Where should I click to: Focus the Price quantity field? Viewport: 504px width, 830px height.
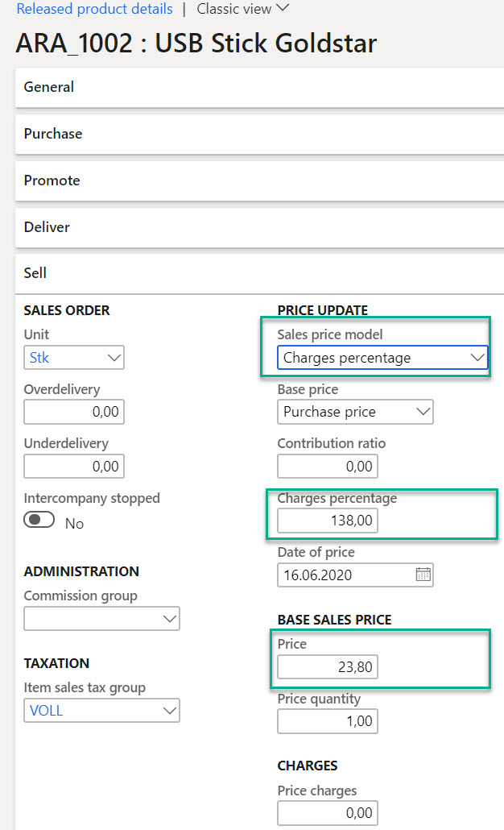coord(328,721)
